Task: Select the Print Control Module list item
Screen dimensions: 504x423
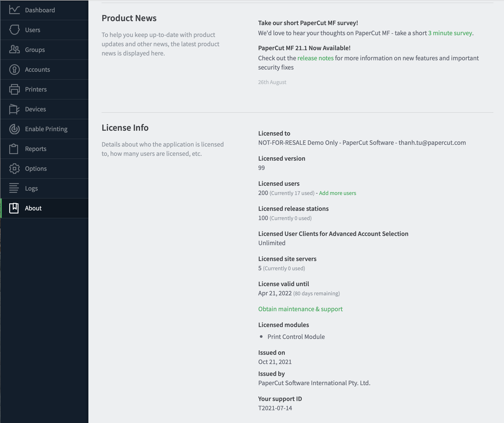Action: pos(296,337)
